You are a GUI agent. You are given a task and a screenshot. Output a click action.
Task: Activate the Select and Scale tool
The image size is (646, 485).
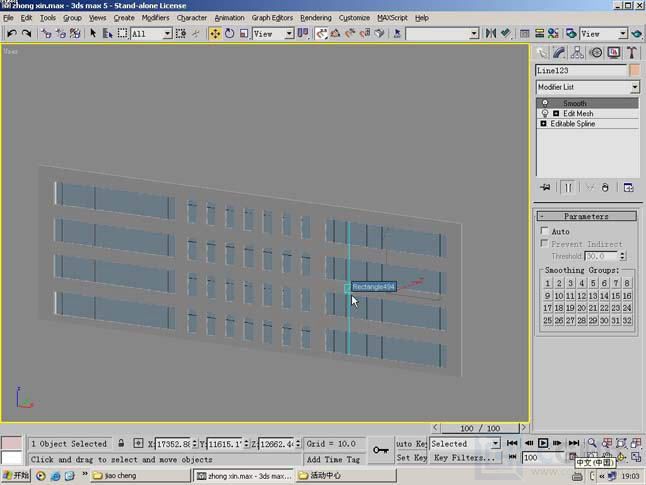244,33
